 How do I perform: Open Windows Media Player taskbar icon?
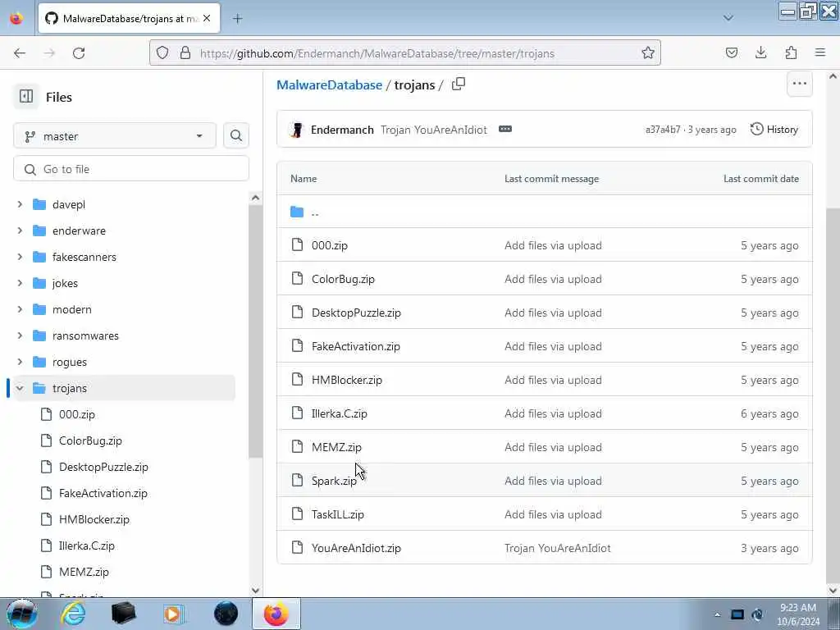point(174,614)
